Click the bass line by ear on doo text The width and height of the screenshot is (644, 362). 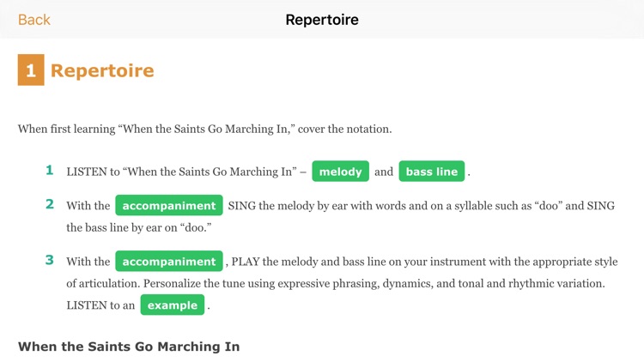pos(139,228)
